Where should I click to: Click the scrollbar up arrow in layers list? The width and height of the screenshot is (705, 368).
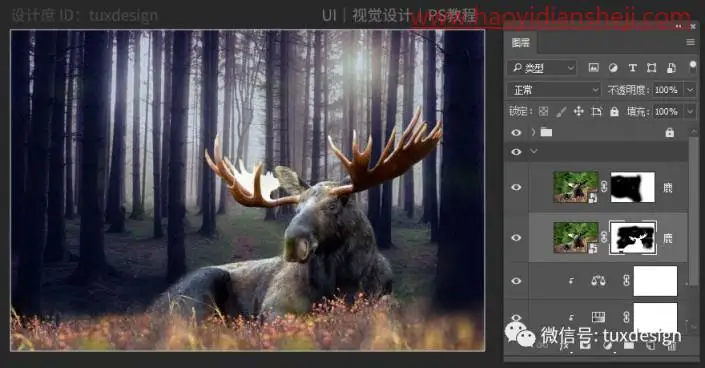[694, 132]
